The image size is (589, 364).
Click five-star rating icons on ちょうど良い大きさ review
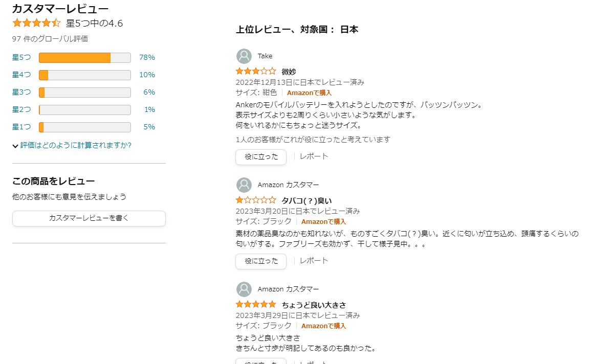click(x=255, y=305)
